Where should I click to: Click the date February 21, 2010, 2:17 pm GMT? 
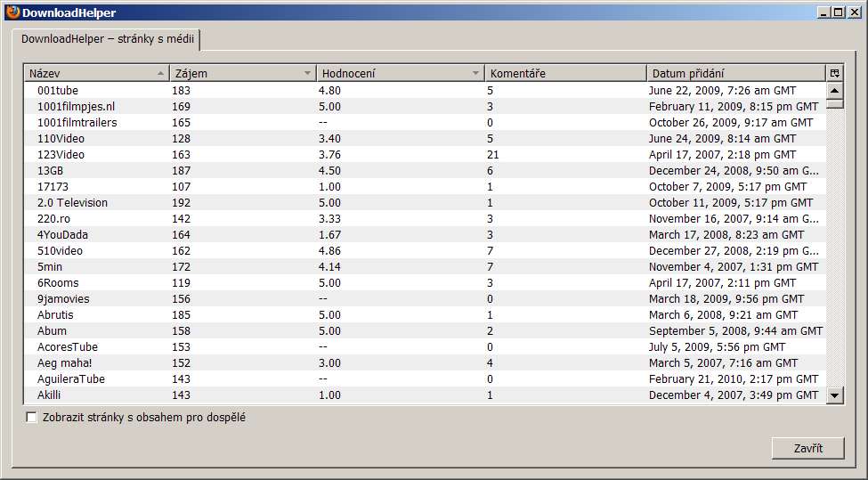point(734,379)
